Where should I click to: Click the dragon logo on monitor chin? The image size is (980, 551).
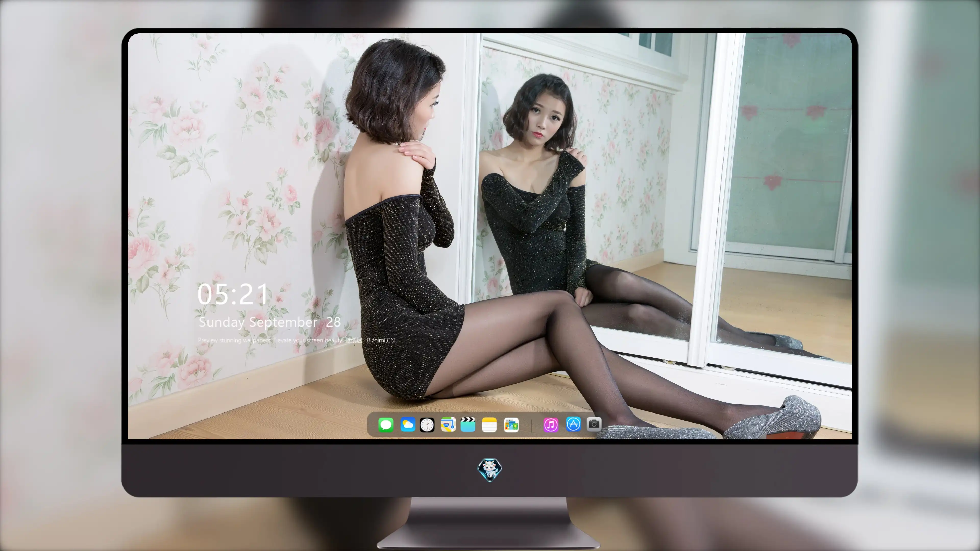(x=490, y=470)
